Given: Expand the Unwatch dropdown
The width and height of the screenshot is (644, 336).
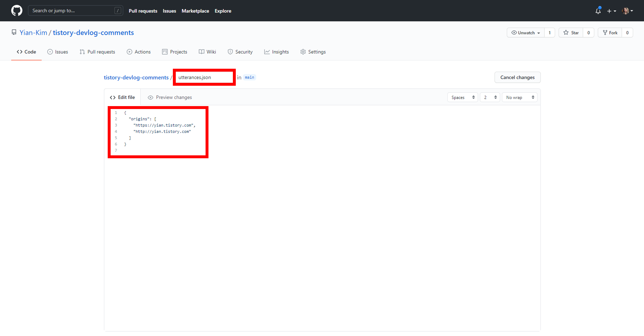Looking at the screenshot, I should click(x=526, y=33).
